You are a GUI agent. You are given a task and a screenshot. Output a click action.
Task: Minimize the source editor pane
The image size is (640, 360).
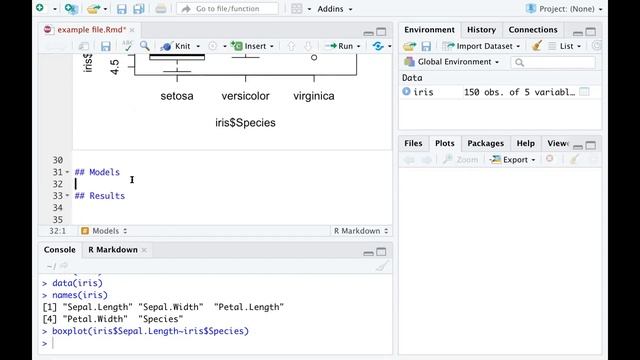click(369, 33)
